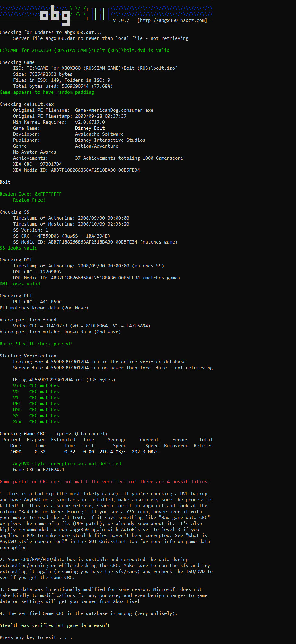Click the http://abgx360.hadzz.com URL text
The width and height of the screenshot is (296, 644).
(x=172, y=20)
